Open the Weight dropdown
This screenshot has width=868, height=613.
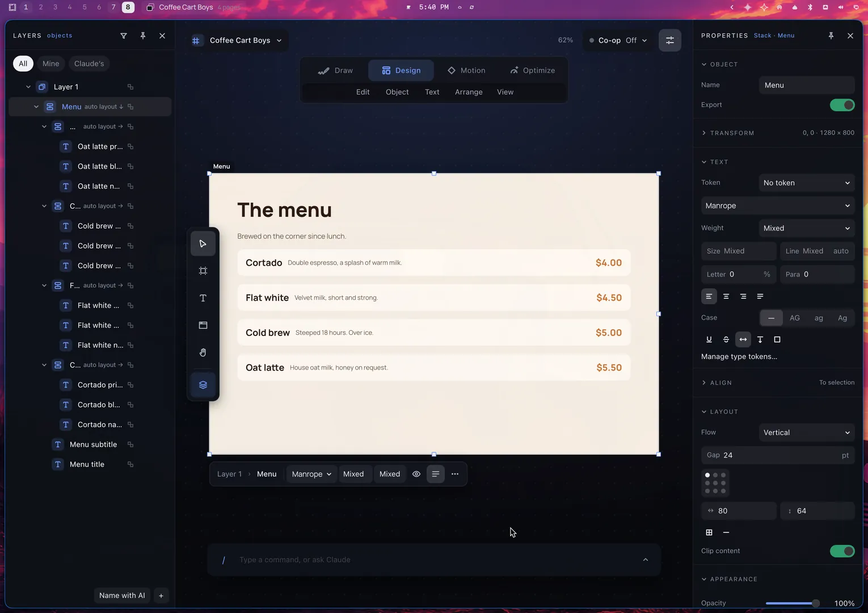tap(806, 228)
